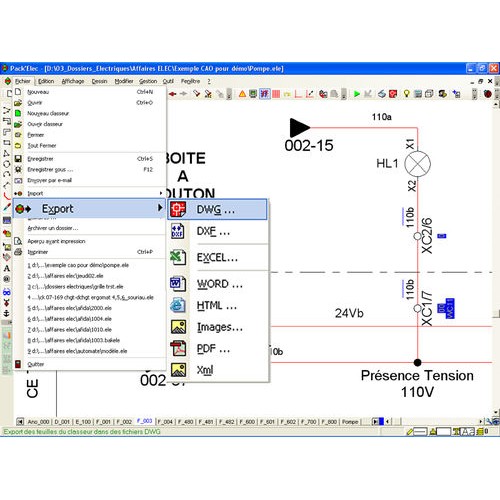Screen dimensions: 500x500
Task: Click the Excel icon in export submenu
Action: tap(178, 257)
